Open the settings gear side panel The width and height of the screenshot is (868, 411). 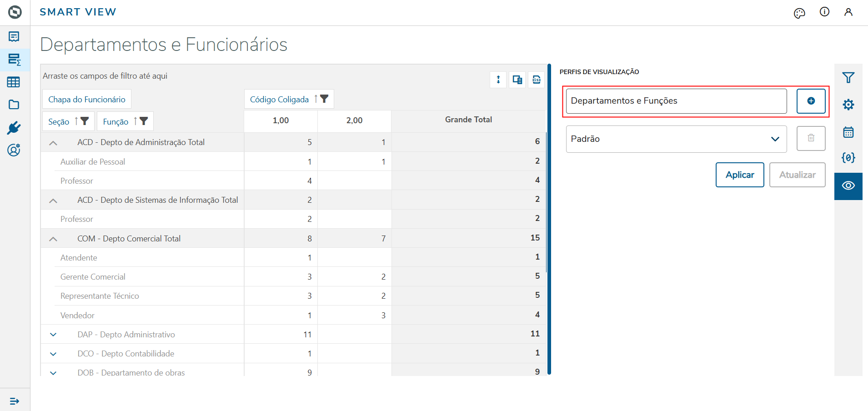click(848, 105)
